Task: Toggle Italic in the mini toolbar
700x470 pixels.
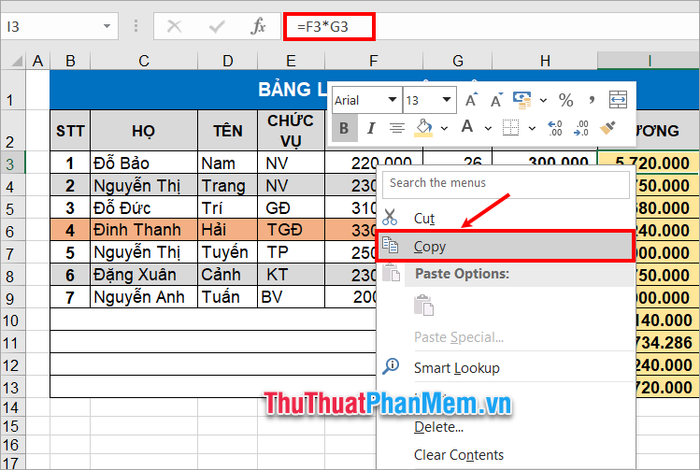Action: (x=370, y=128)
